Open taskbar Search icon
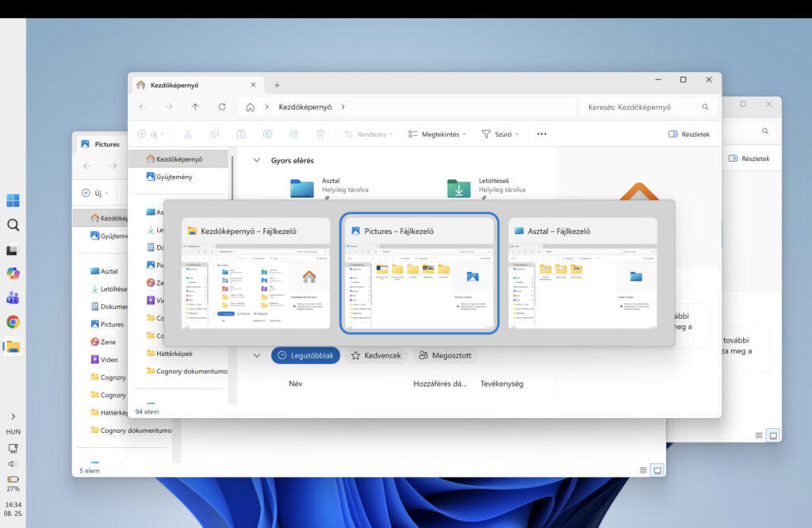 (13, 224)
